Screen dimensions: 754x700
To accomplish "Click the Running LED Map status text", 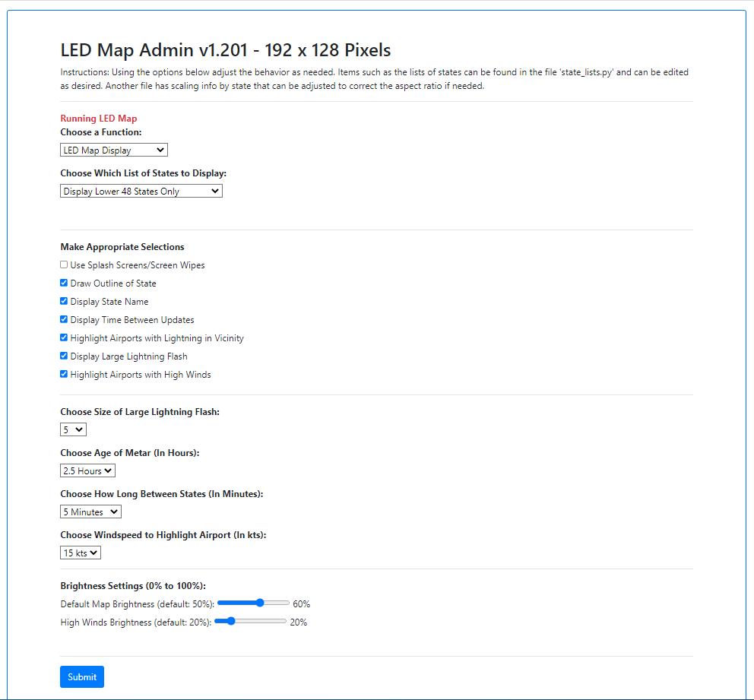I will pyautogui.click(x=98, y=119).
